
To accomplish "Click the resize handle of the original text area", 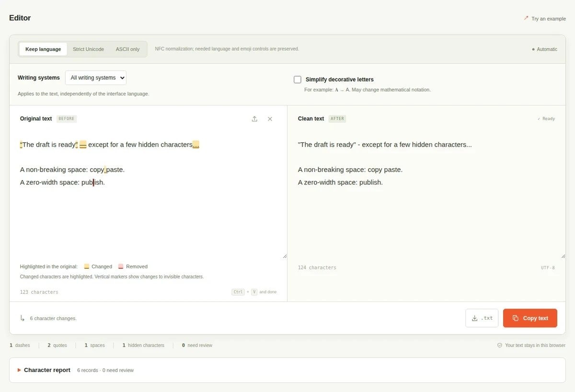I will [285, 256].
